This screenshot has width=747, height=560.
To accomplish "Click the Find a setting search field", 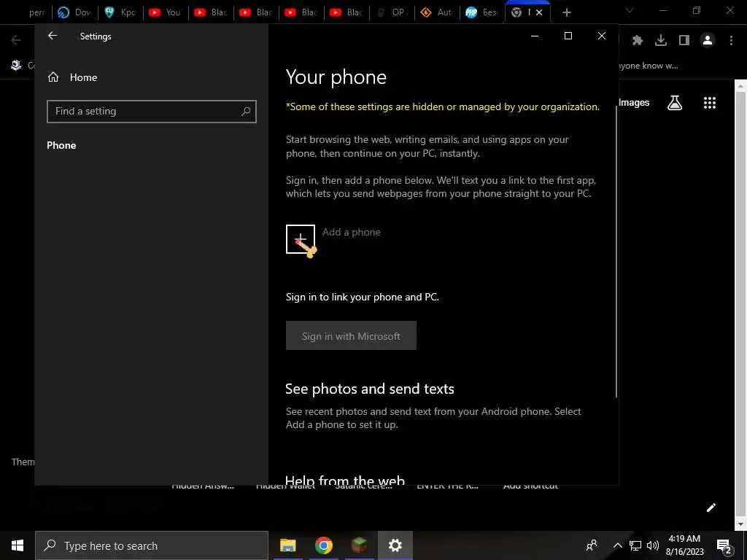I will tap(152, 112).
